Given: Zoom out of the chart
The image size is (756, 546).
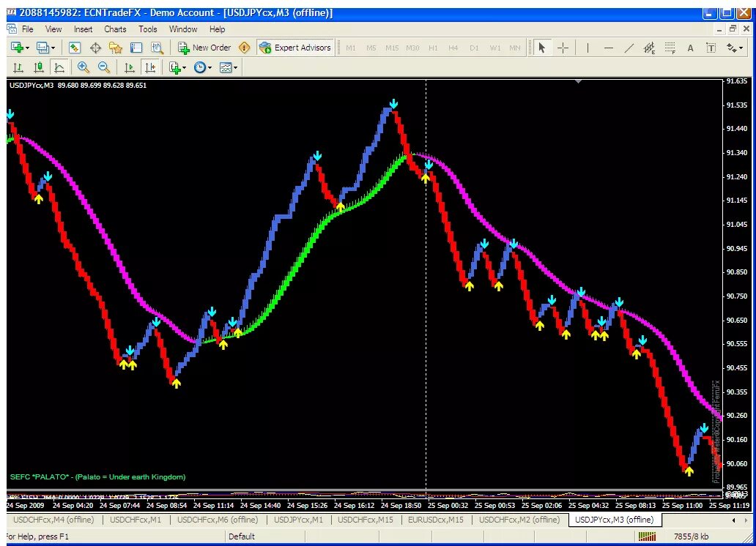Looking at the screenshot, I should coord(105,67).
